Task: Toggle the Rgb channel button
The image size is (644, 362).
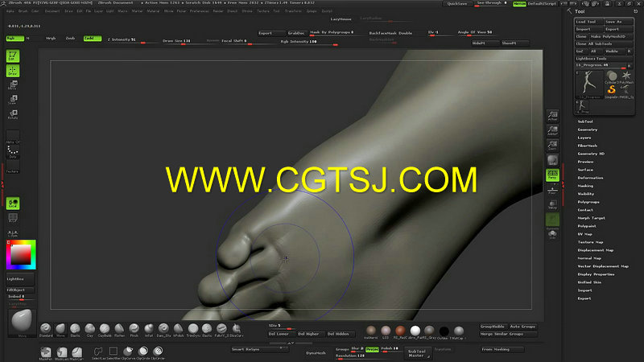Action: (x=14, y=38)
